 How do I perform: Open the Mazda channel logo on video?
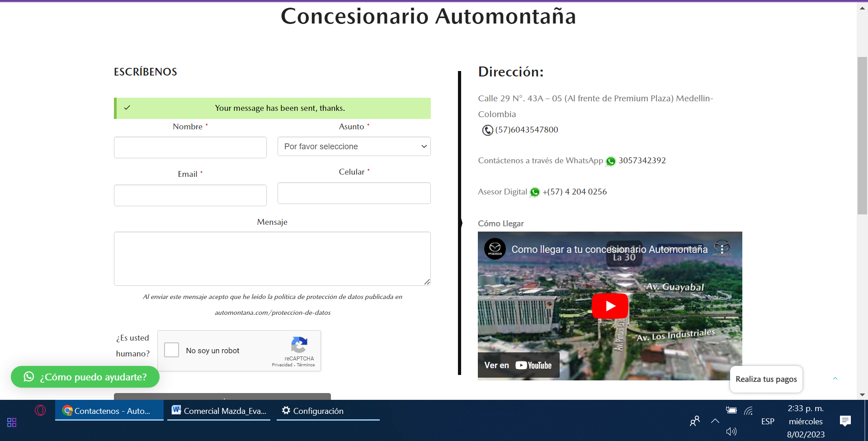coord(495,249)
